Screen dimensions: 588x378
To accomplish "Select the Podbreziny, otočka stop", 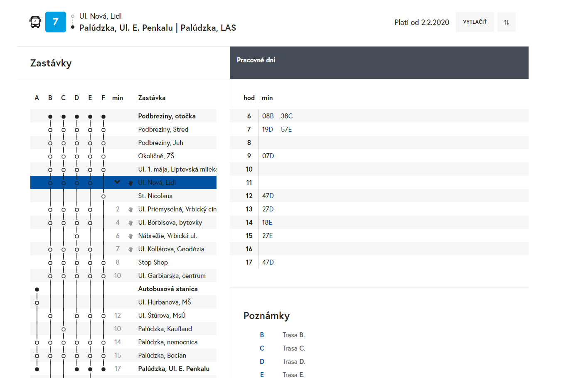I will pos(167,116).
